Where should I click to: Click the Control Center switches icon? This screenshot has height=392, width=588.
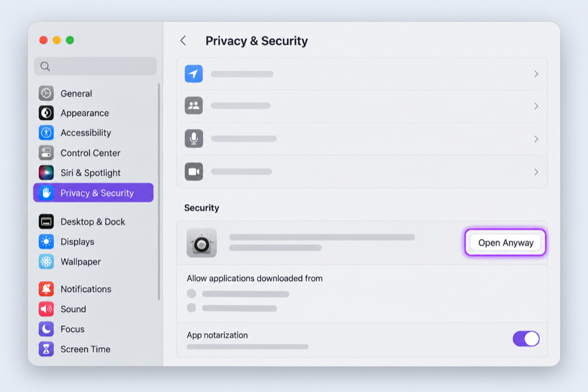coord(46,153)
